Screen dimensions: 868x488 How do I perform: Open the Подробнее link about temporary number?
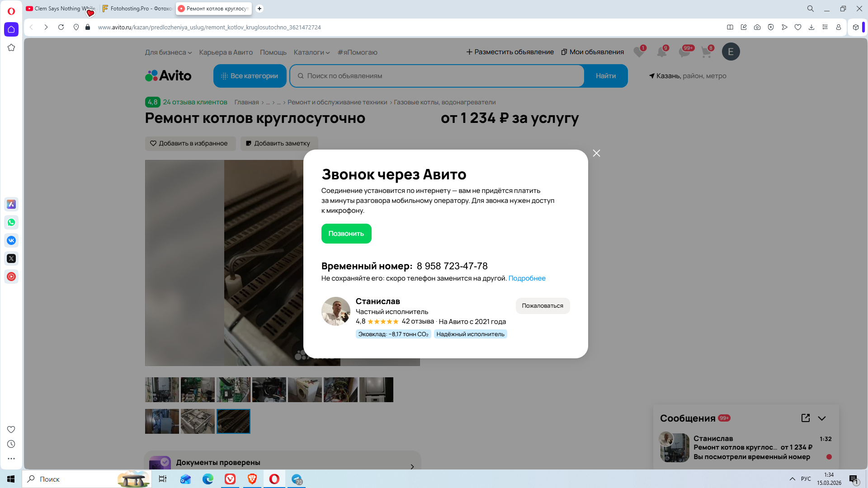pyautogui.click(x=527, y=278)
